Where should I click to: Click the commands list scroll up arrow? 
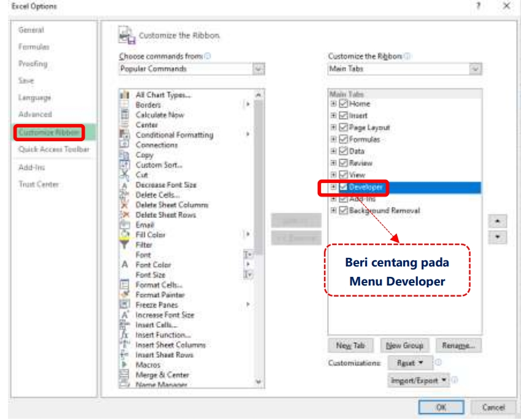[258, 95]
